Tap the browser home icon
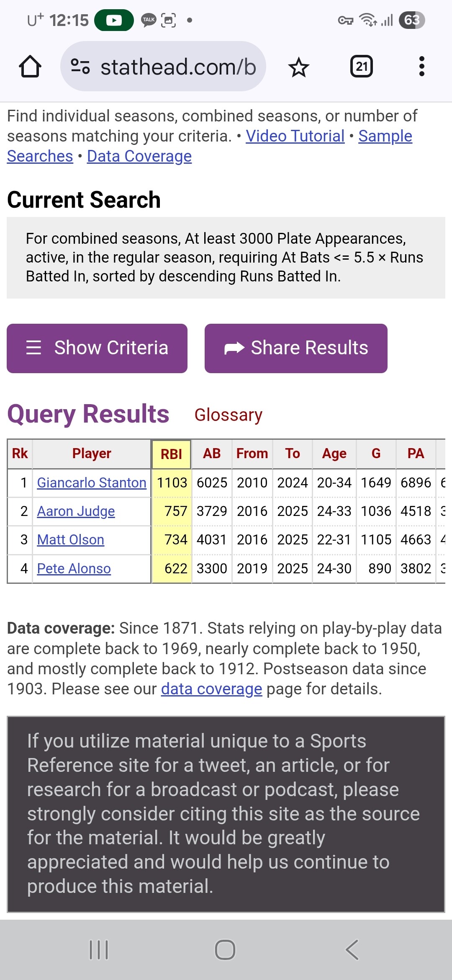The width and height of the screenshot is (452, 980). [x=30, y=67]
